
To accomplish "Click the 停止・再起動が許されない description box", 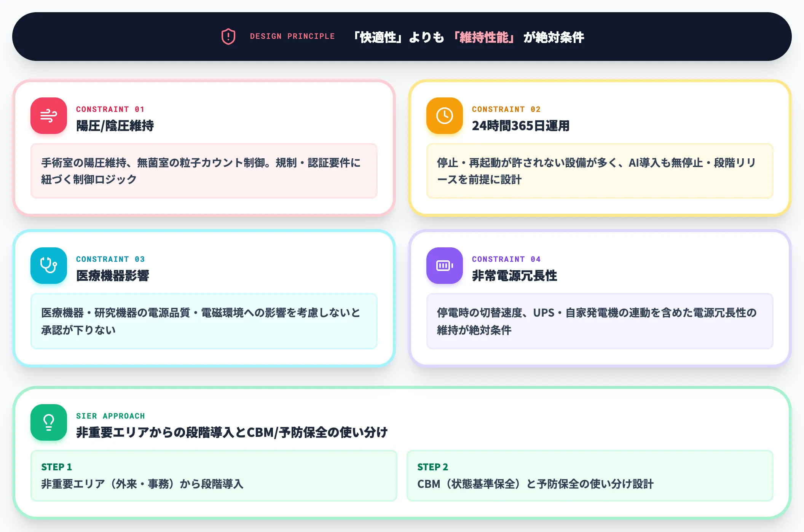I will click(x=600, y=171).
